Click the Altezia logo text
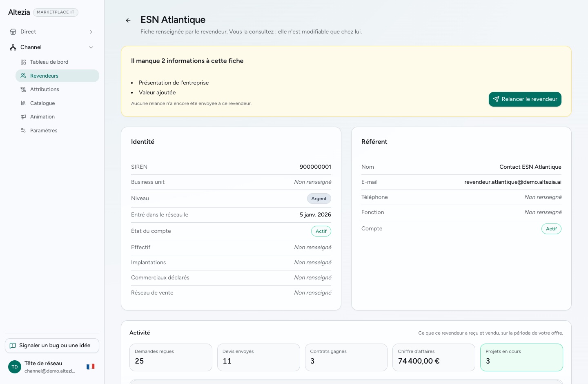The height and width of the screenshot is (384, 588). 19,12
